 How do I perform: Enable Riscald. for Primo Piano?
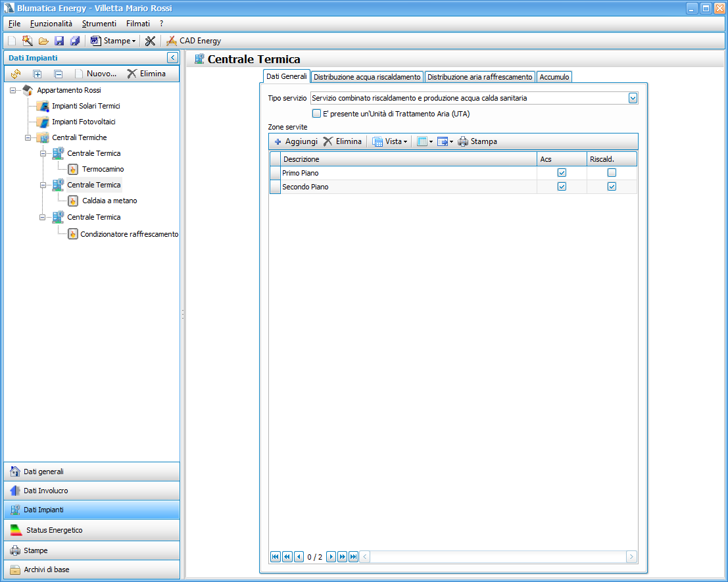(x=612, y=173)
